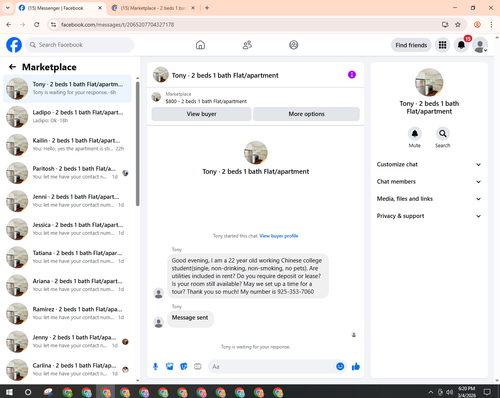Mute conversation with the bell icon
This screenshot has height=398, width=500.
[x=415, y=134]
